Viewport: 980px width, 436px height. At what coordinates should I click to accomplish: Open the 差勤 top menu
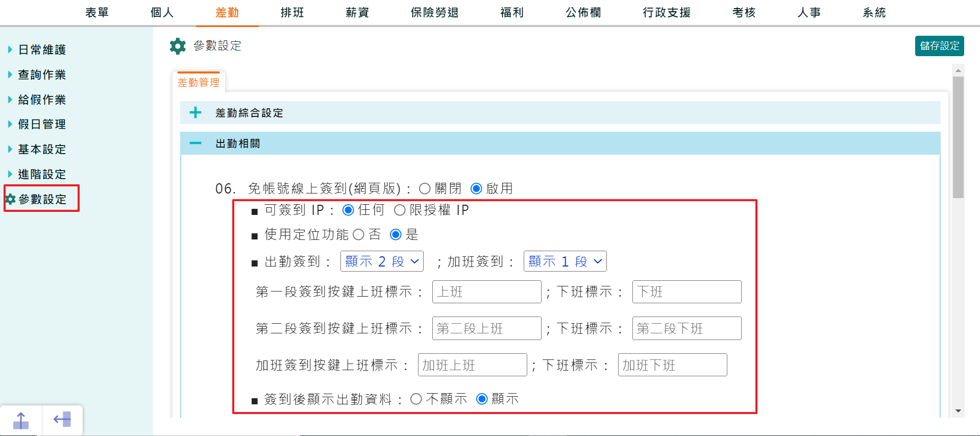[x=227, y=13]
